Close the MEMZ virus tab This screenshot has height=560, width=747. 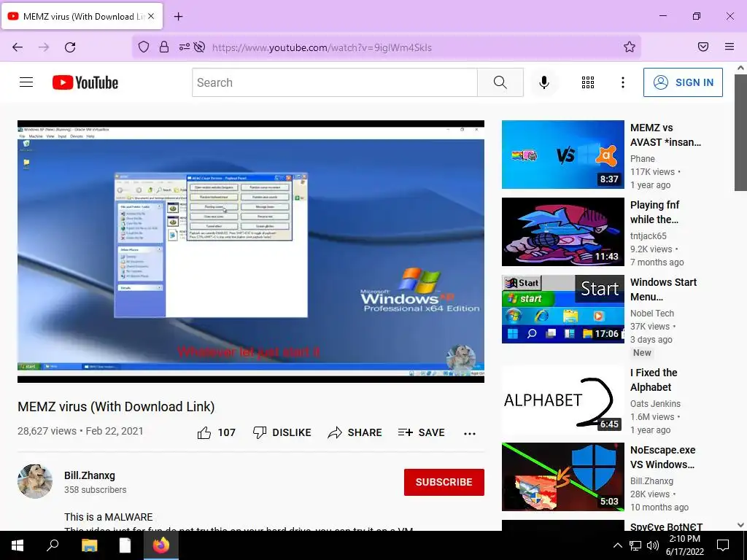click(x=150, y=16)
